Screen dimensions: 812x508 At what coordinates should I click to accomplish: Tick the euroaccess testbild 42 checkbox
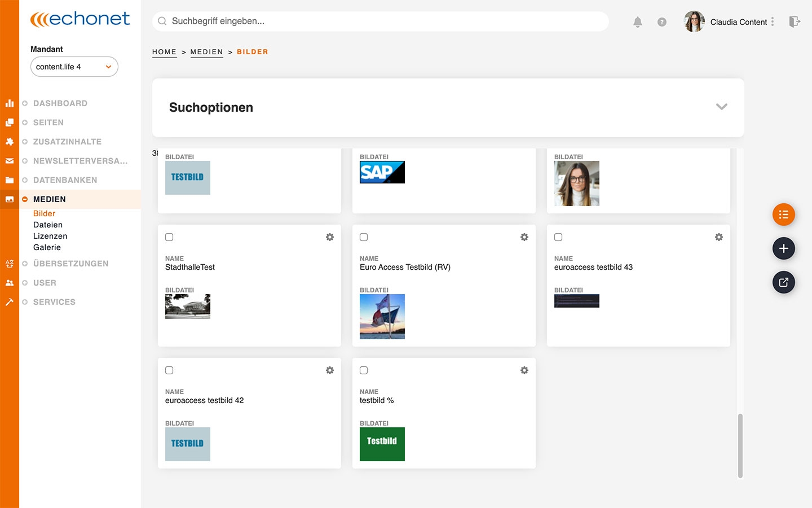click(x=169, y=370)
